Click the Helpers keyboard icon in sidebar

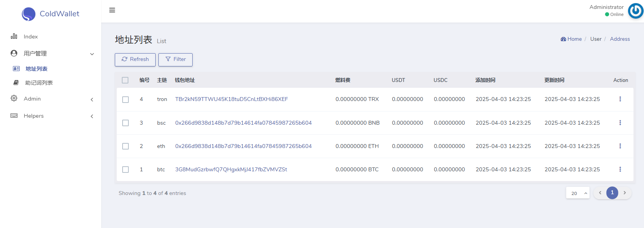tap(14, 116)
